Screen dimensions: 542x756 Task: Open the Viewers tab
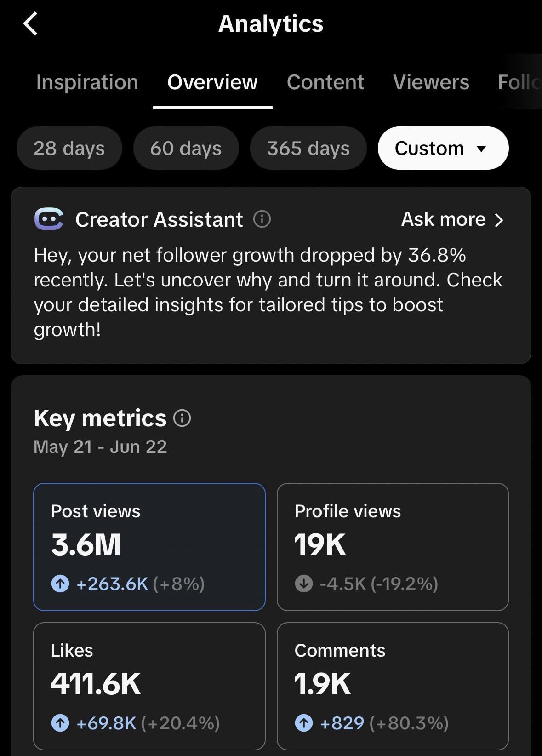(x=431, y=82)
